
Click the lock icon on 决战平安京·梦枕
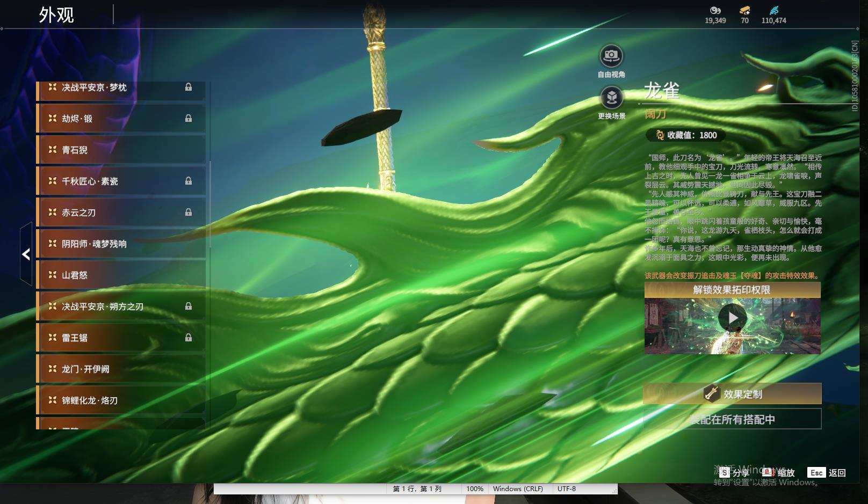189,87
